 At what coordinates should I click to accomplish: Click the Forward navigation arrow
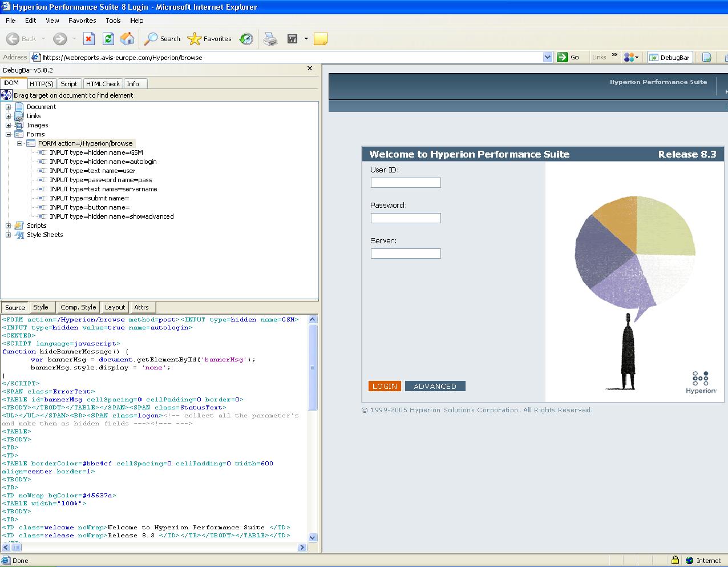coord(60,39)
